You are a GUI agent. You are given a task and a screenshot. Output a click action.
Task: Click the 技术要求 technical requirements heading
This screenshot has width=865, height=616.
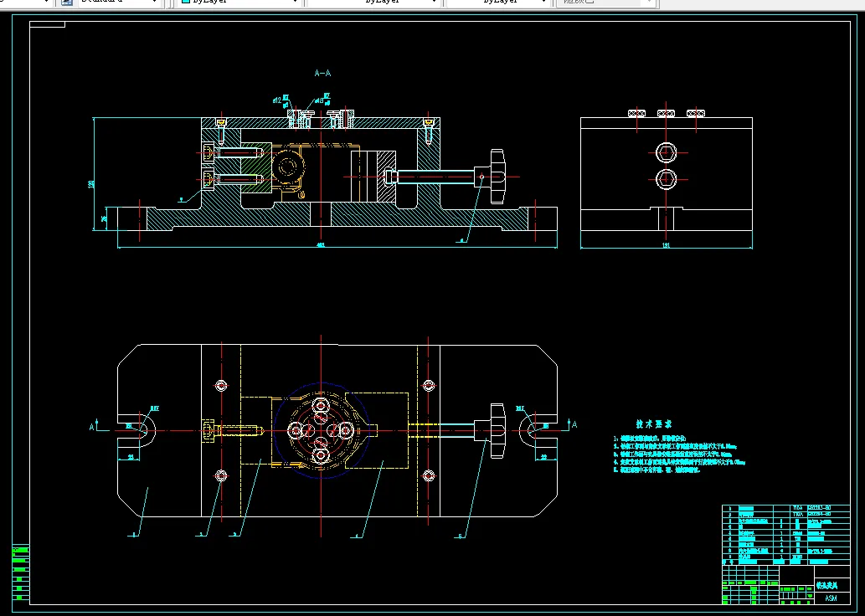[x=654, y=425]
